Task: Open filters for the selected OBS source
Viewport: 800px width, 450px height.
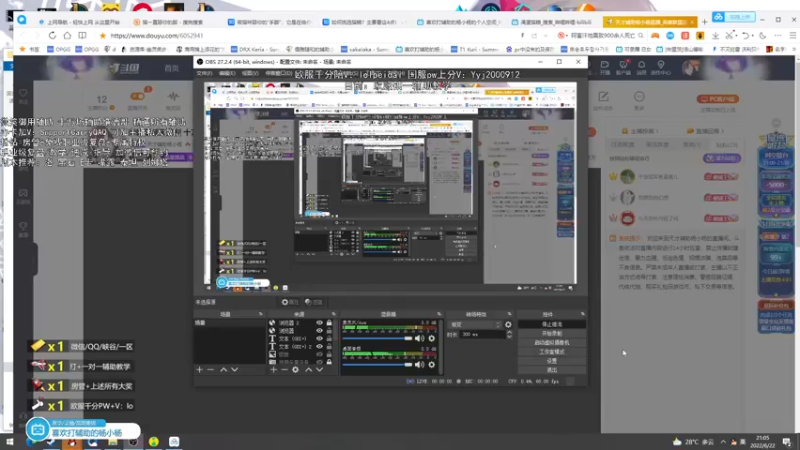Action: [314, 302]
